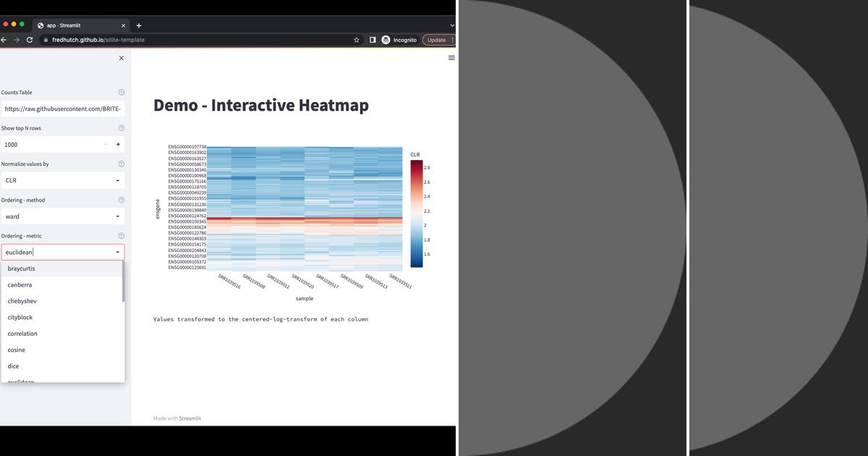Viewport: 868px width, 456px height.
Task: Click the browser address bar URL
Action: click(x=98, y=40)
